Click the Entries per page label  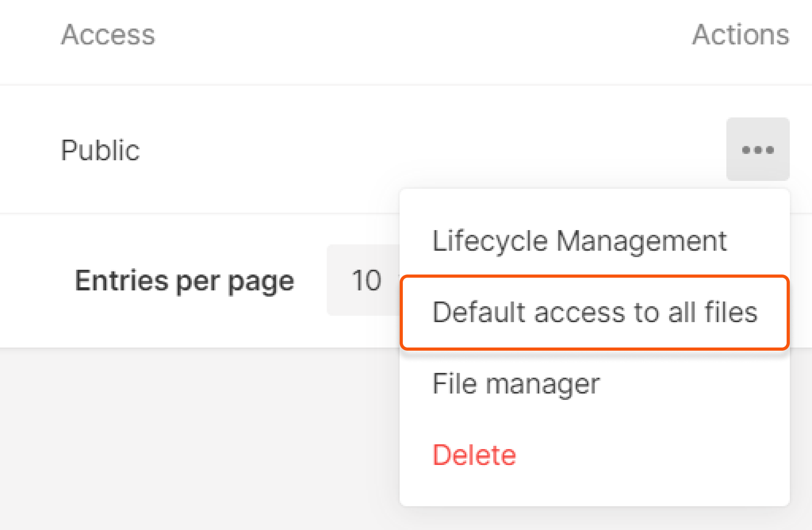coord(184,280)
